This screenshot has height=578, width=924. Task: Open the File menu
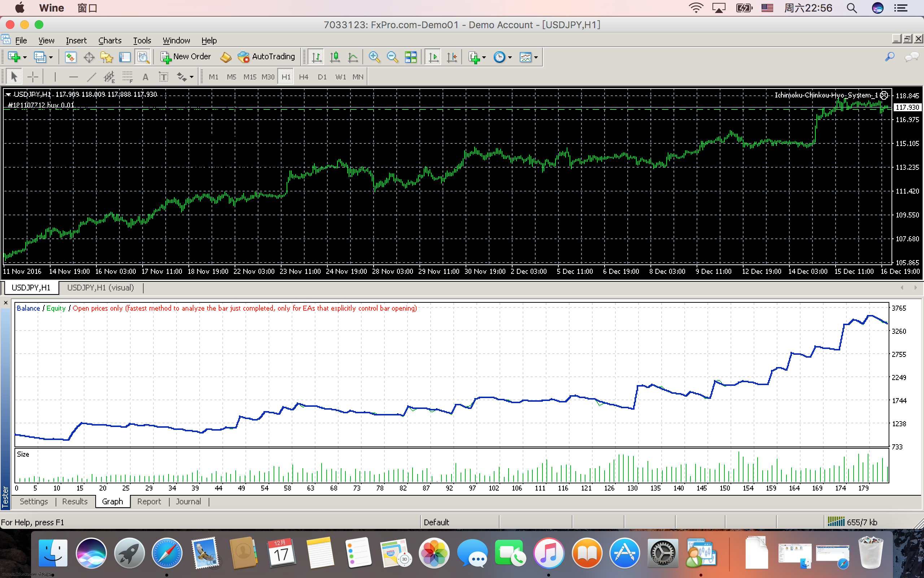(21, 40)
